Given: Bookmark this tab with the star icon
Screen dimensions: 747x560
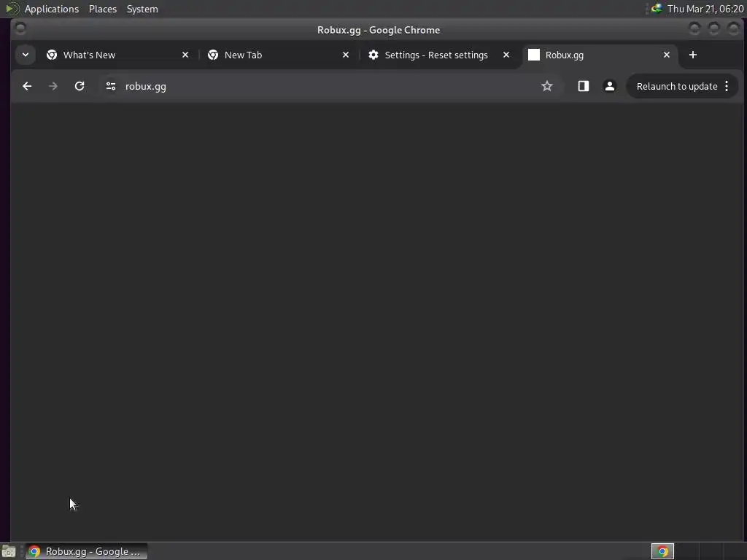Looking at the screenshot, I should coord(547,86).
